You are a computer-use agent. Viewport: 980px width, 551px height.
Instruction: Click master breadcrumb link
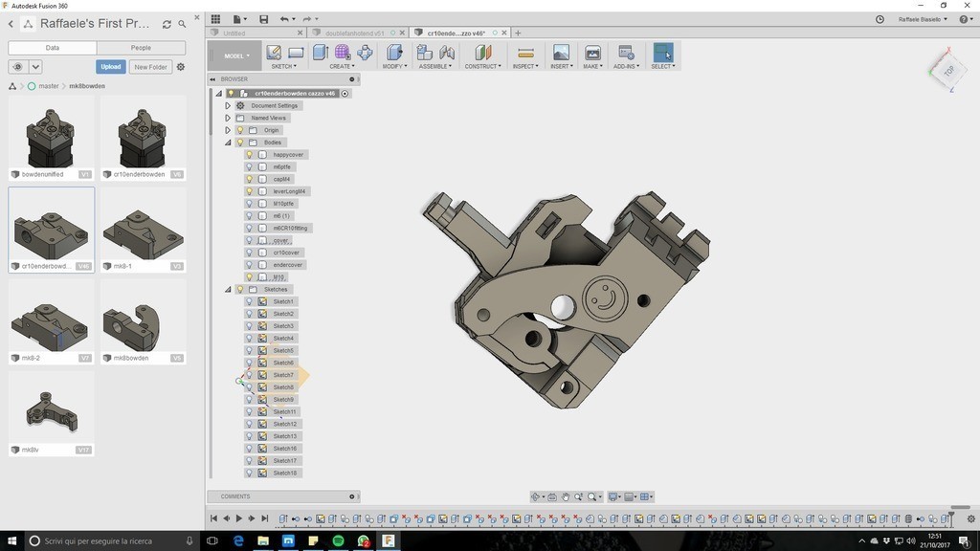(x=49, y=86)
